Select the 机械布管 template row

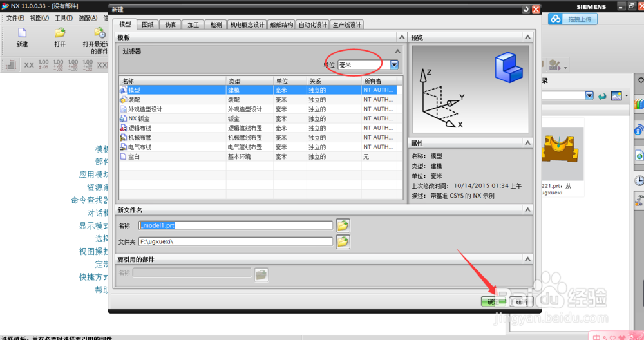pyautogui.click(x=258, y=137)
